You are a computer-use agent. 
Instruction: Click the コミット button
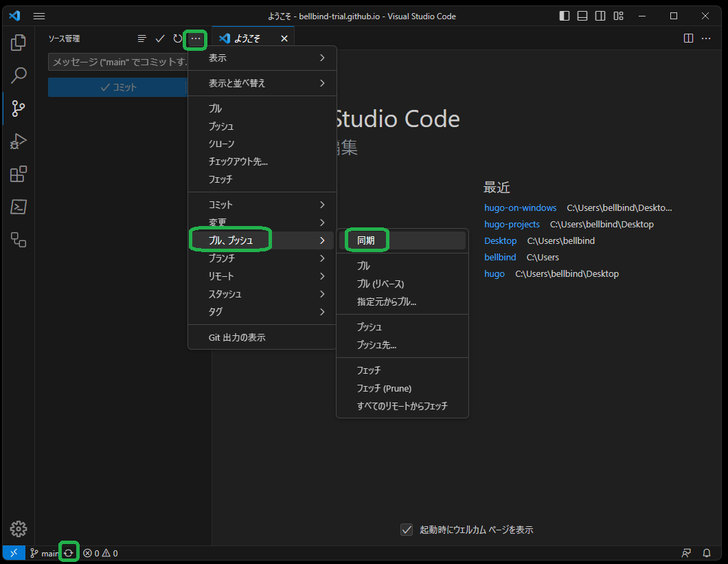coord(117,87)
